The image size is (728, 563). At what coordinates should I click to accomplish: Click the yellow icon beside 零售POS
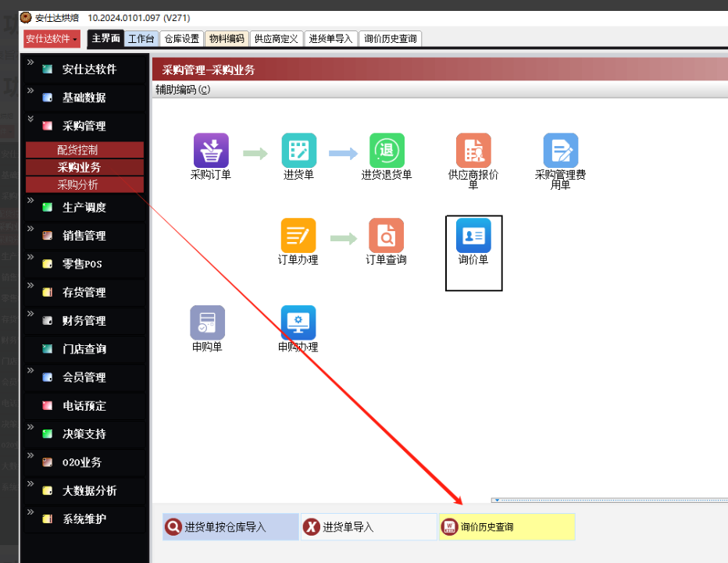click(48, 264)
